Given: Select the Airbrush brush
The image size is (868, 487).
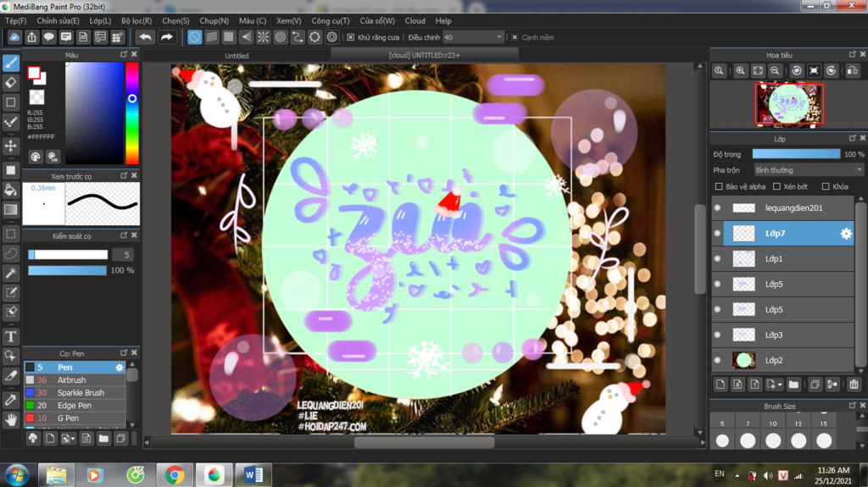Looking at the screenshot, I should coord(75,380).
